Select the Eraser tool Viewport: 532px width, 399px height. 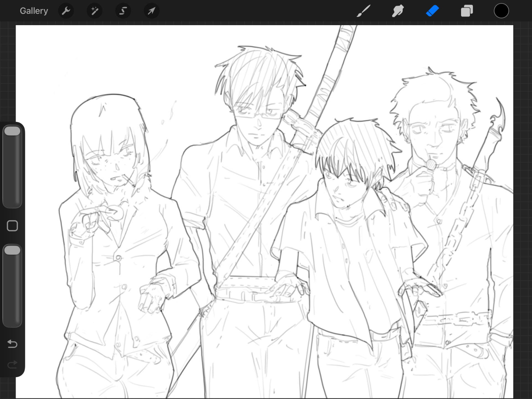coord(432,11)
